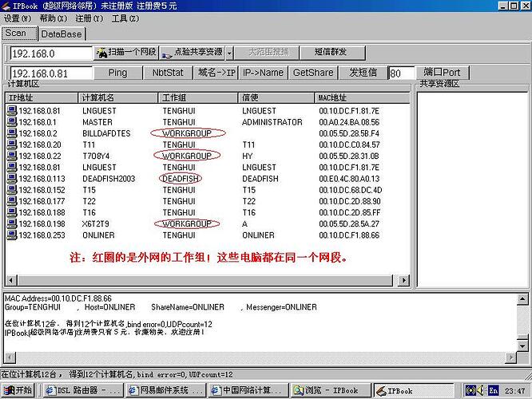This screenshot has width=532, height=399.
Task: Click computer icon for 192.168.0.188 row
Action: tap(12, 212)
